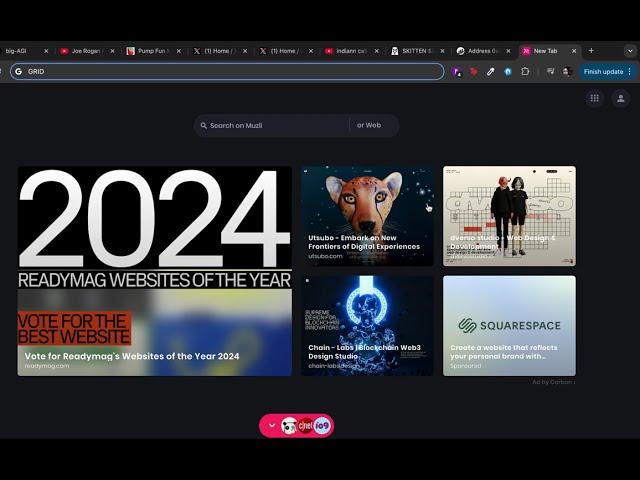Open the SKITTEN tab
The image size is (640, 480).
(416, 51)
